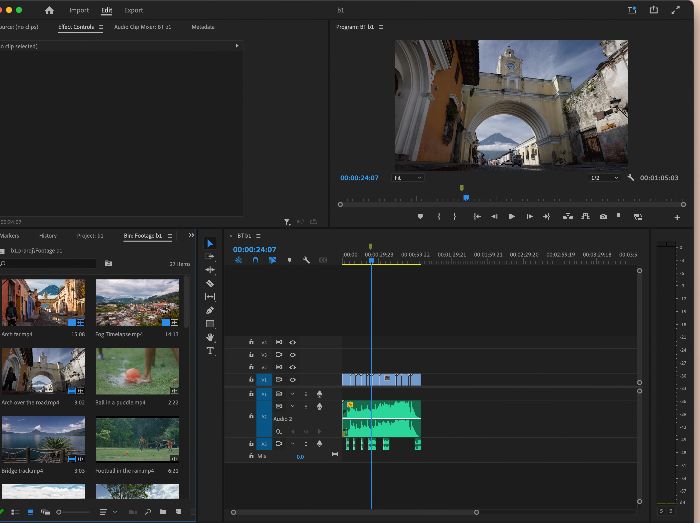Click the Home icon in header

click(49, 10)
